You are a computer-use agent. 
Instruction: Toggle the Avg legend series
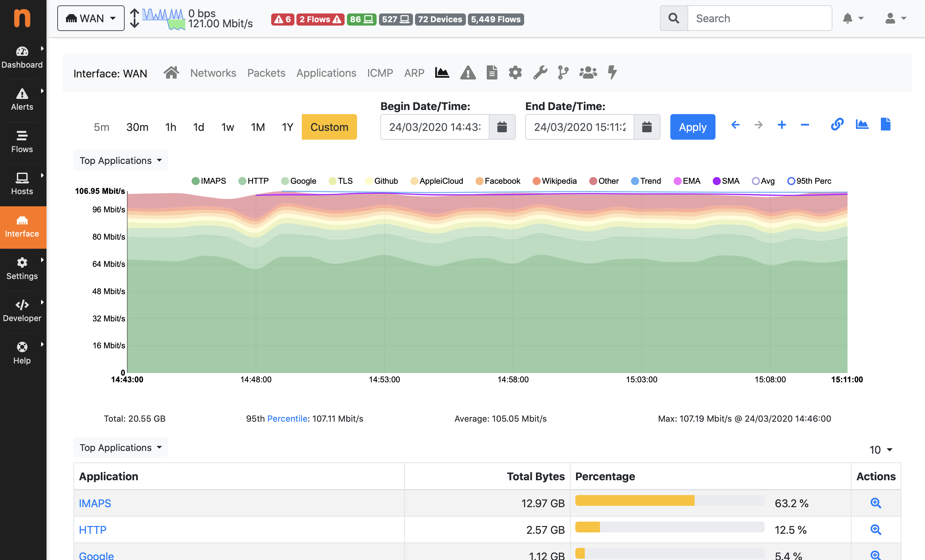tap(763, 181)
